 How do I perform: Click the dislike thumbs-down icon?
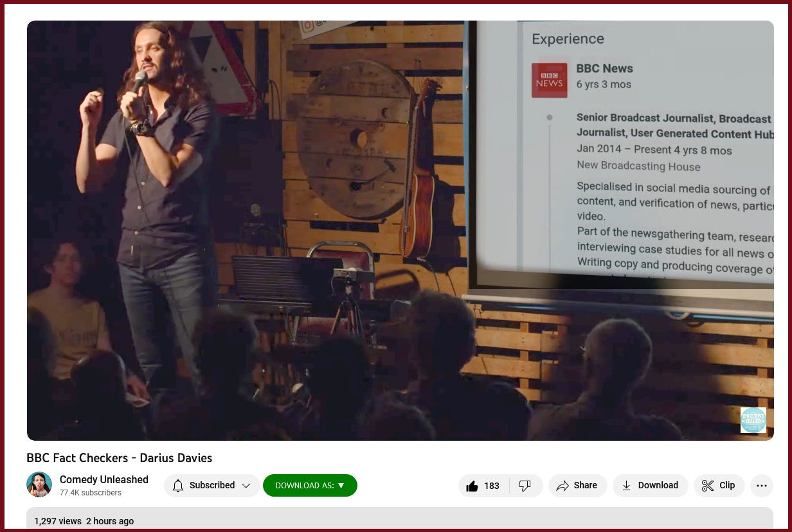[x=525, y=486]
